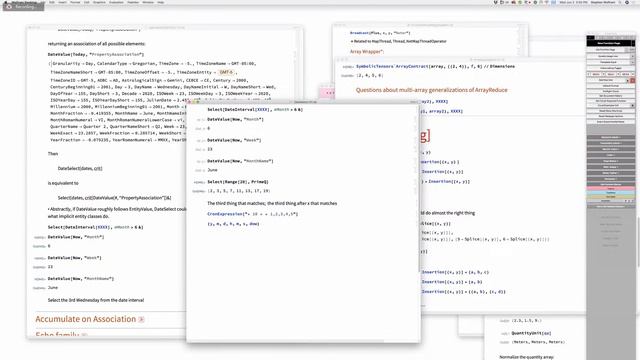
Task: Click 'Normalize the quantity array' text
Action: click(x=526, y=357)
